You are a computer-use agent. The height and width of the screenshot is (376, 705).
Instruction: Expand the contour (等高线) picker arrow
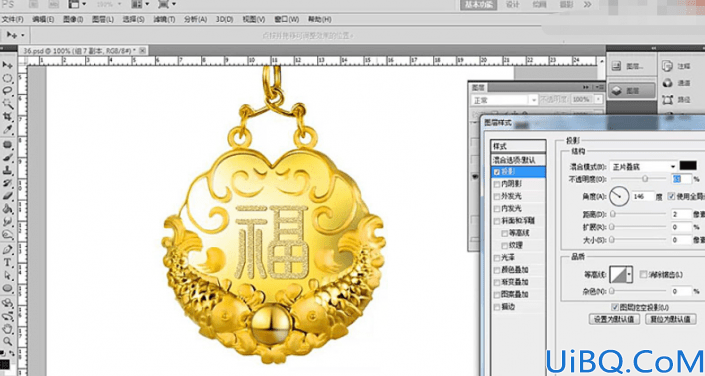[629, 274]
